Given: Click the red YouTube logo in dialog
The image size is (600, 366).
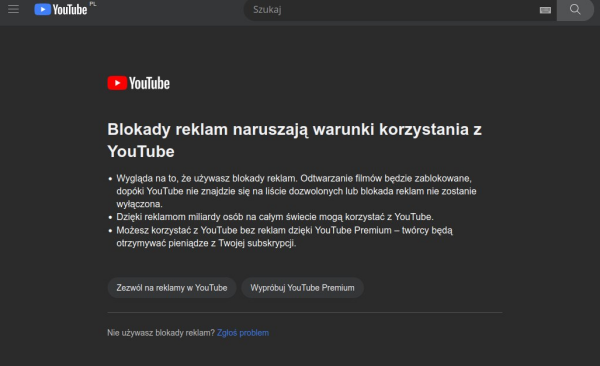Looking at the screenshot, I should [x=139, y=83].
